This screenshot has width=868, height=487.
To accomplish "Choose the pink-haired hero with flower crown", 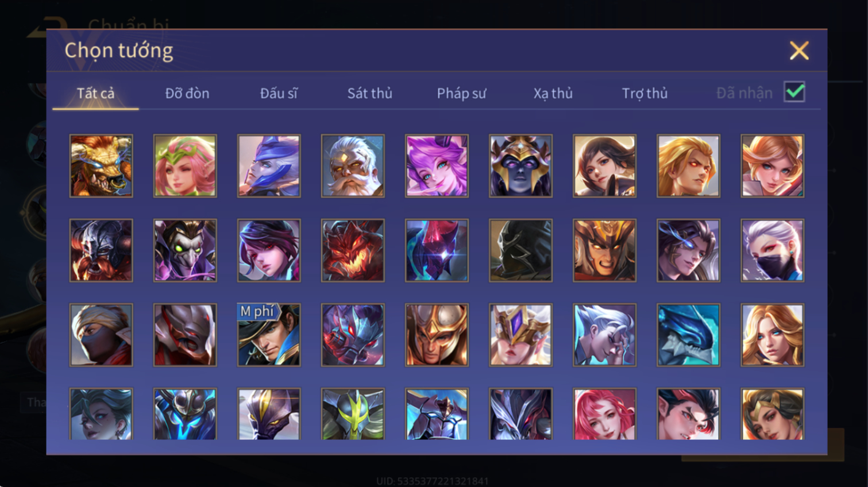I will [185, 166].
